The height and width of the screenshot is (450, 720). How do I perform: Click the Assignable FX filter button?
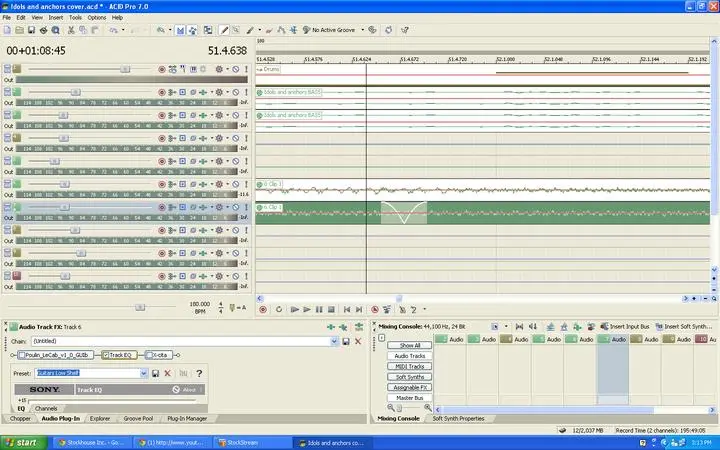[410, 388]
